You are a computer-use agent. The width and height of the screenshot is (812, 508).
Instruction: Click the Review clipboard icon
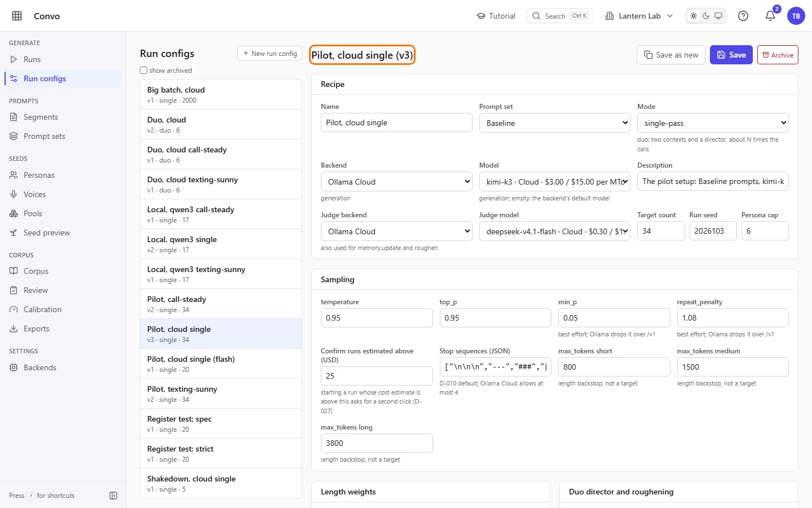coord(14,290)
